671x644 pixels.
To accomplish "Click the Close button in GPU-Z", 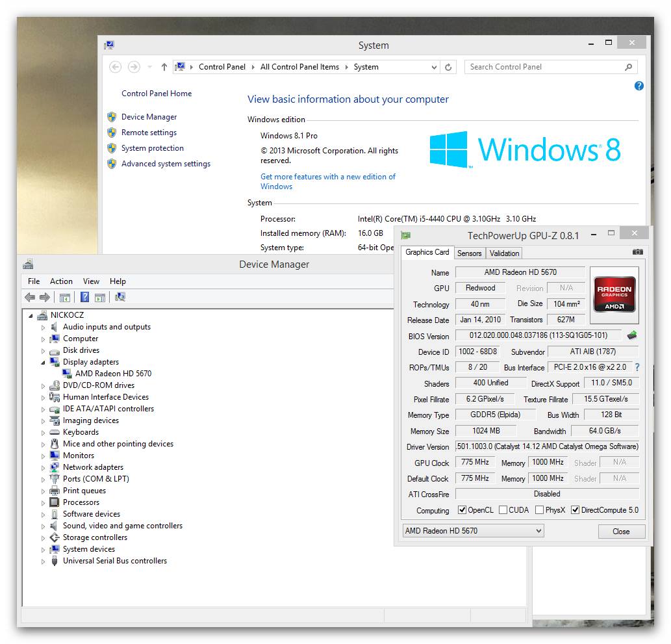I will pos(621,532).
